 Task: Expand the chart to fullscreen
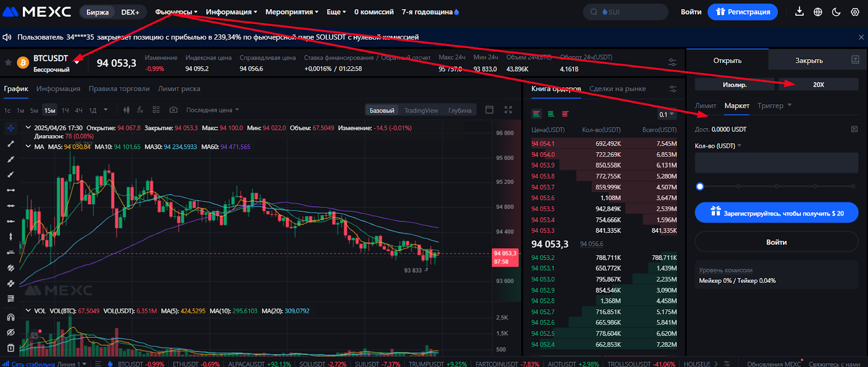(x=508, y=110)
